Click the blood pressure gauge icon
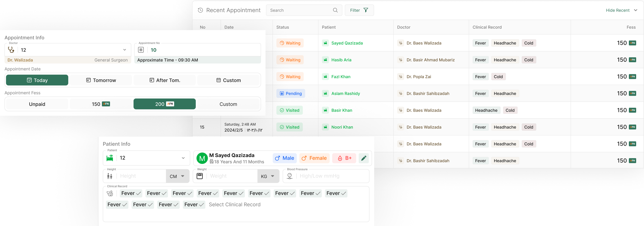 point(289,176)
